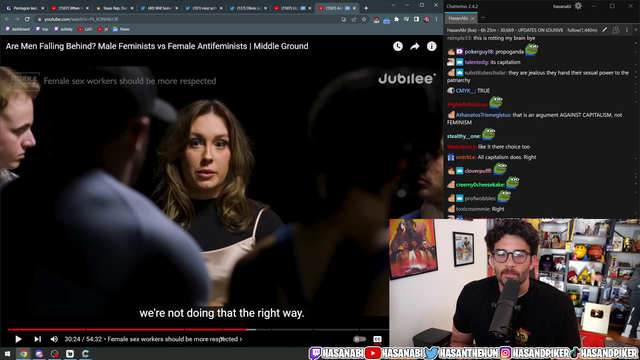Image resolution: width=640 pixels, height=360 pixels.
Task: Open the Chatterino split options menu
Action: click(x=627, y=30)
